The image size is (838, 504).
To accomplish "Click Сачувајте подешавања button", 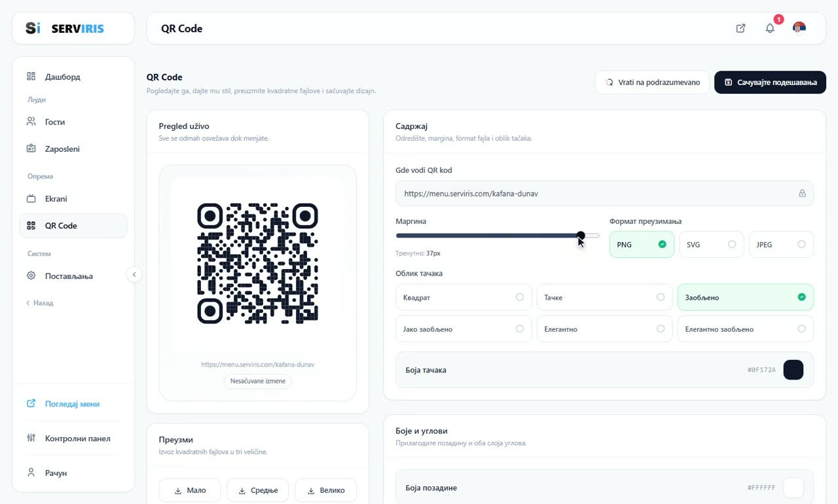I will pos(770,82).
